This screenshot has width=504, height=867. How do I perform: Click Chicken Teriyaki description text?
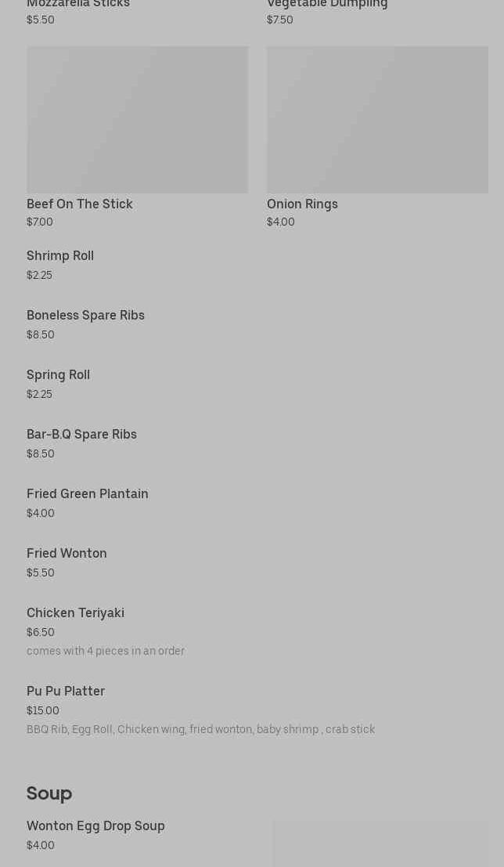(x=106, y=652)
